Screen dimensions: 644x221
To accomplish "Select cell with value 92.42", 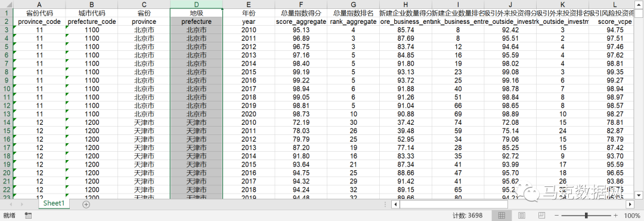I will coord(510,30).
